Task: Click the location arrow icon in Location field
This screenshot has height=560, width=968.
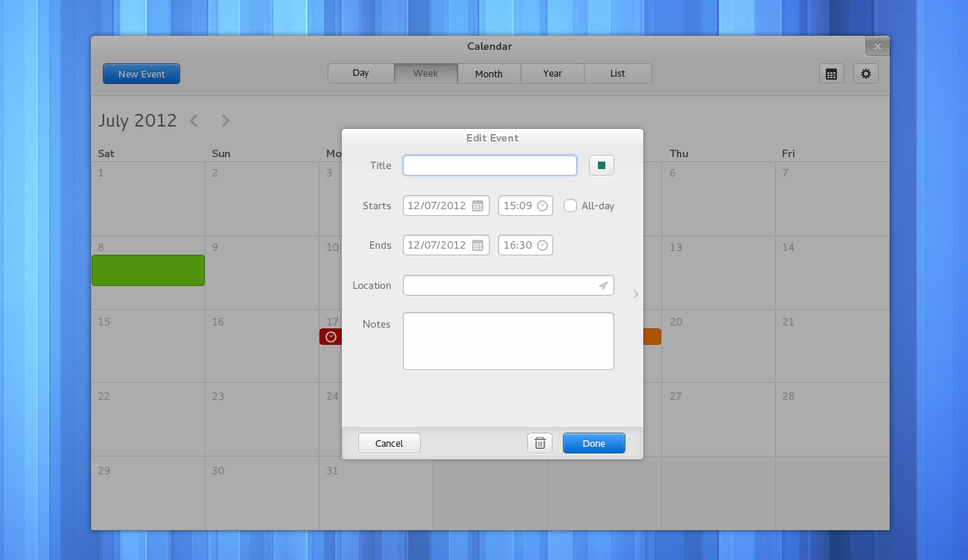Action: [603, 285]
